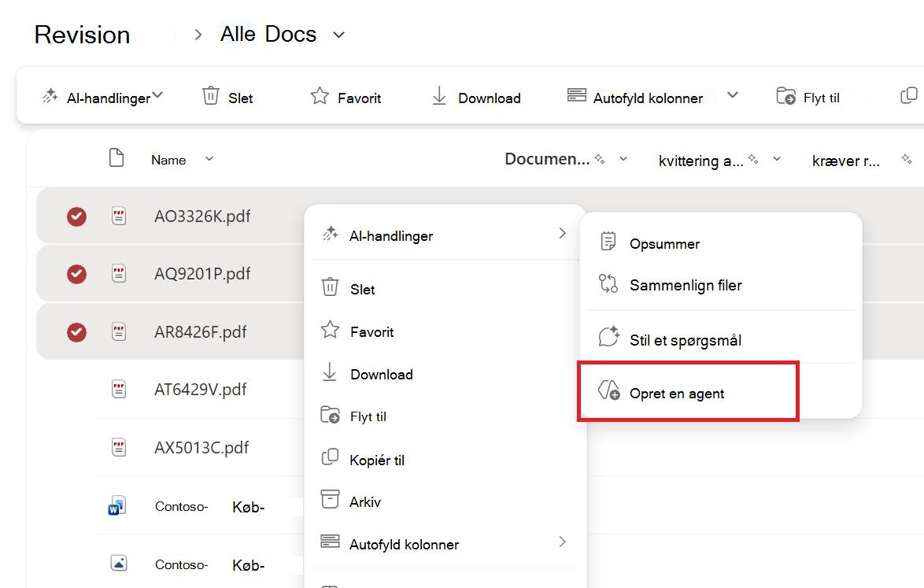This screenshot has height=588, width=924.
Task: Click the kræver r... column header text
Action: [x=845, y=161]
